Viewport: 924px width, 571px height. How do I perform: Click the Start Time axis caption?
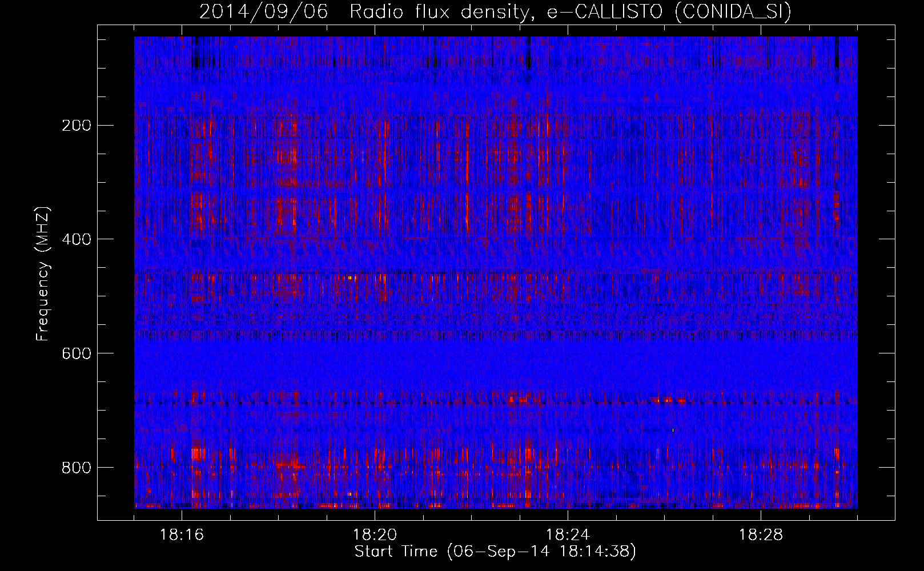[x=495, y=552]
